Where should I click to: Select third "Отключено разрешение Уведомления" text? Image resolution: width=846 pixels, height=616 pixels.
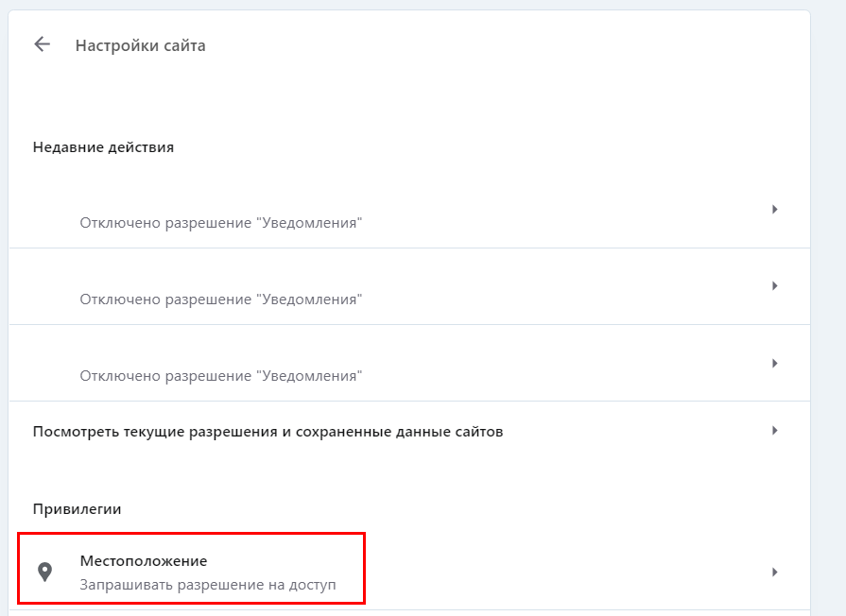[221, 376]
